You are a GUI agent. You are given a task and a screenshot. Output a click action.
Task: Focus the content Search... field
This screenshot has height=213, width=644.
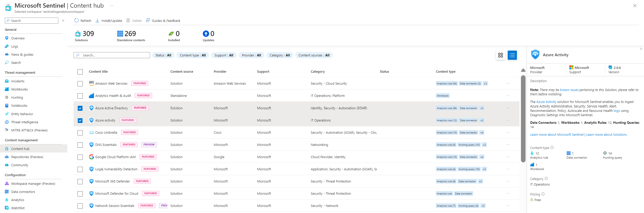pyautogui.click(x=112, y=55)
